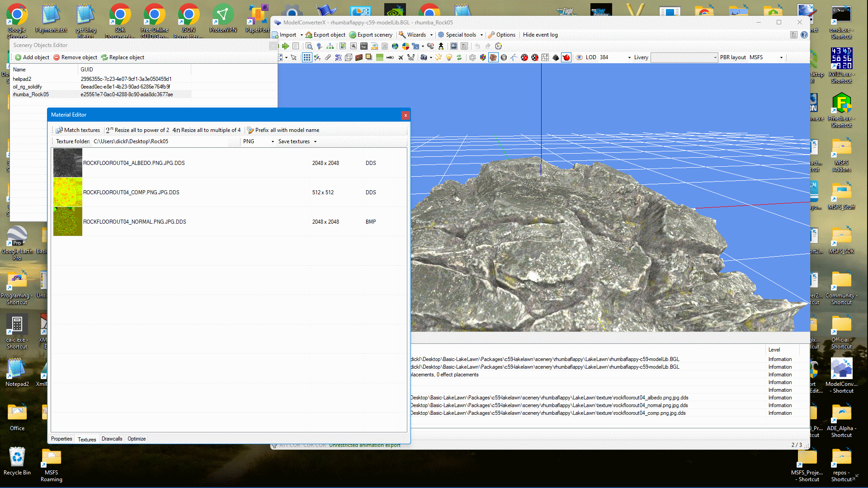Click the hierarchy tree editor icon

(x=330, y=46)
